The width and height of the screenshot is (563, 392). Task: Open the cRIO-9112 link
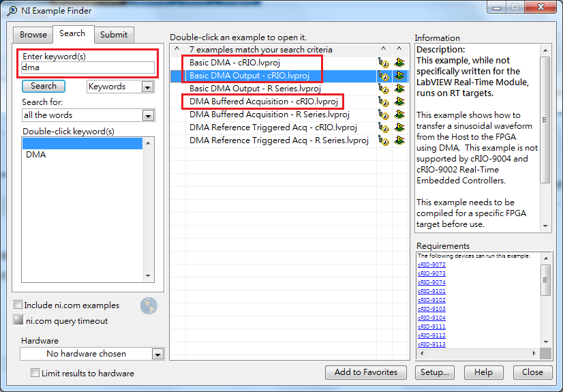click(x=431, y=335)
